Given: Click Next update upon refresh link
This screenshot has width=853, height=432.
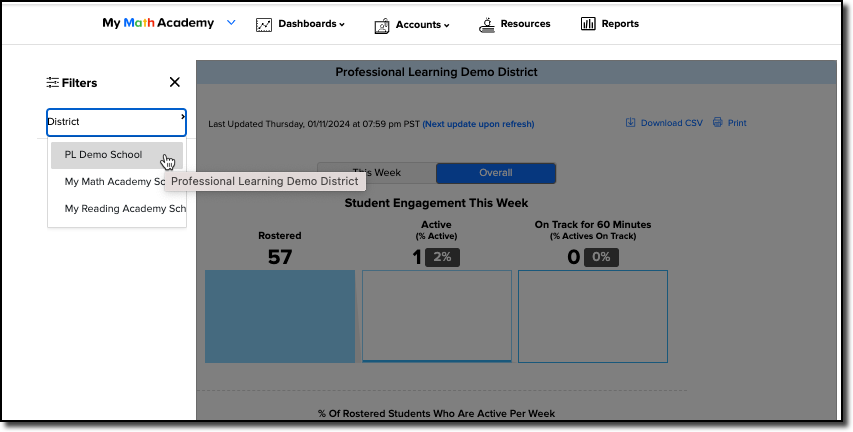Looking at the screenshot, I should pyautogui.click(x=478, y=124).
